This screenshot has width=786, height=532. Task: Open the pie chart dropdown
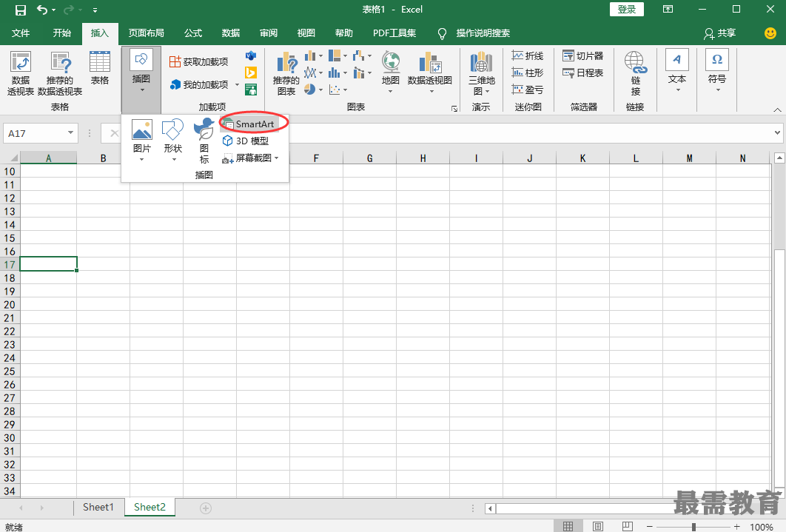point(313,90)
